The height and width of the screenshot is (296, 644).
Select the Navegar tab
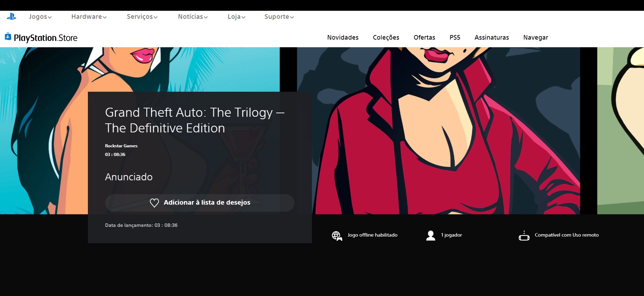tap(536, 38)
